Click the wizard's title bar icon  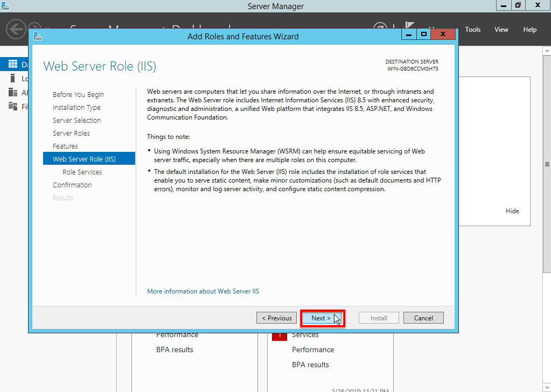[38, 36]
